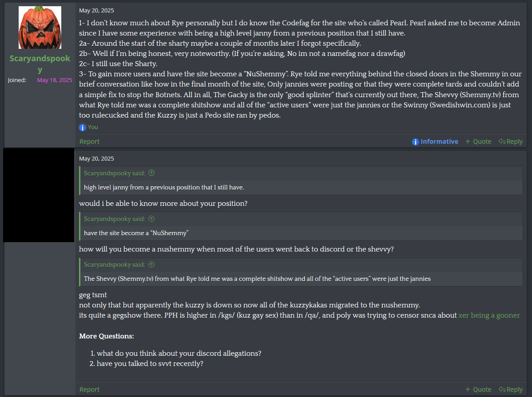Click the May 20, 2025 date of first post

(96, 10)
